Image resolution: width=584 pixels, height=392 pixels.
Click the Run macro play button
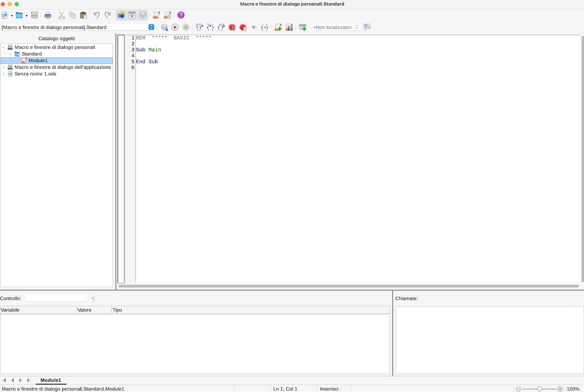pos(175,27)
